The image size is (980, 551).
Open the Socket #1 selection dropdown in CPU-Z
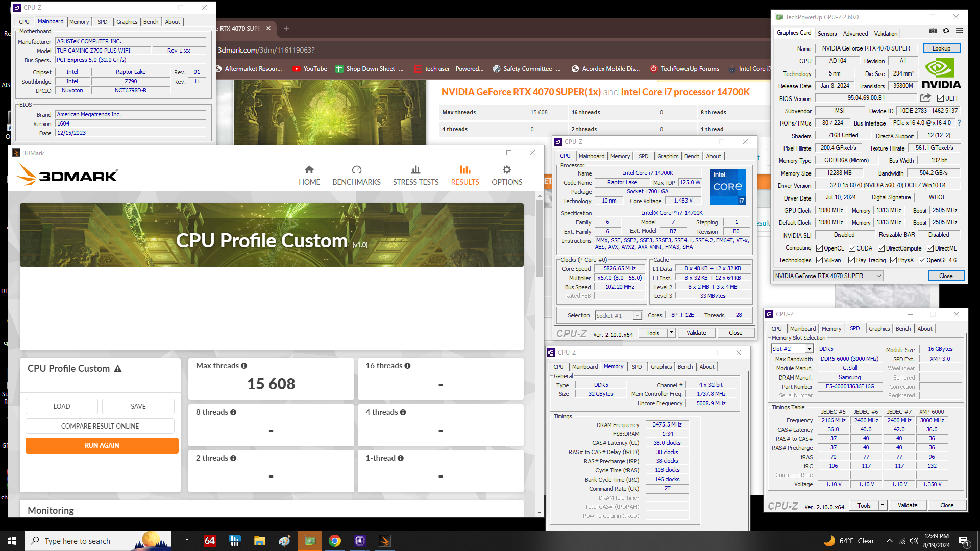coord(618,316)
